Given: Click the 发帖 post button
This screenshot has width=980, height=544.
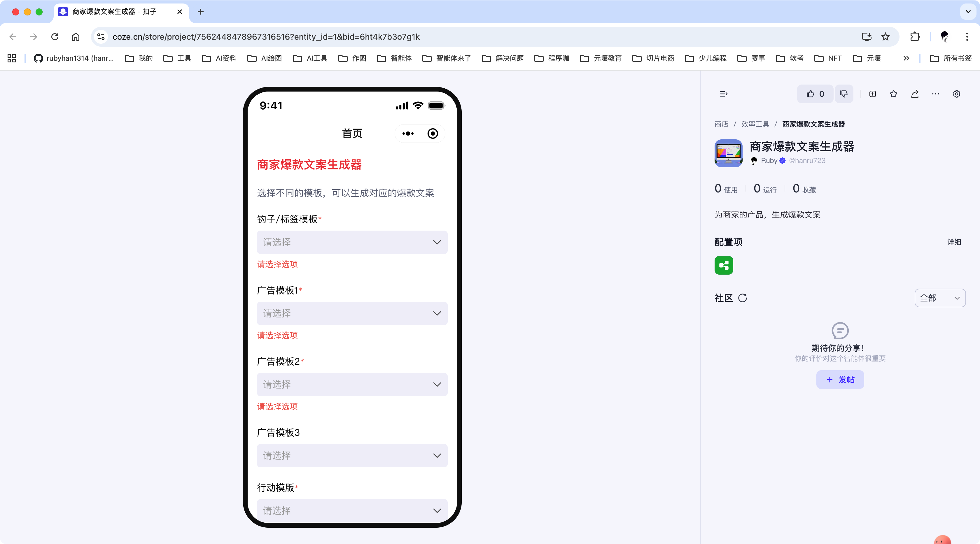Looking at the screenshot, I should coord(840,379).
